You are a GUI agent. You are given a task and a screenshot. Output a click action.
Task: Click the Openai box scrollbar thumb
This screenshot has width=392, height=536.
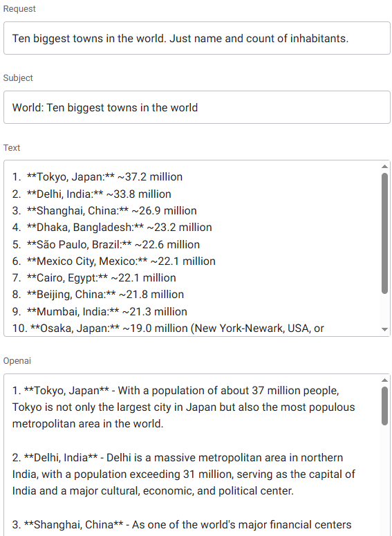tap(384, 406)
